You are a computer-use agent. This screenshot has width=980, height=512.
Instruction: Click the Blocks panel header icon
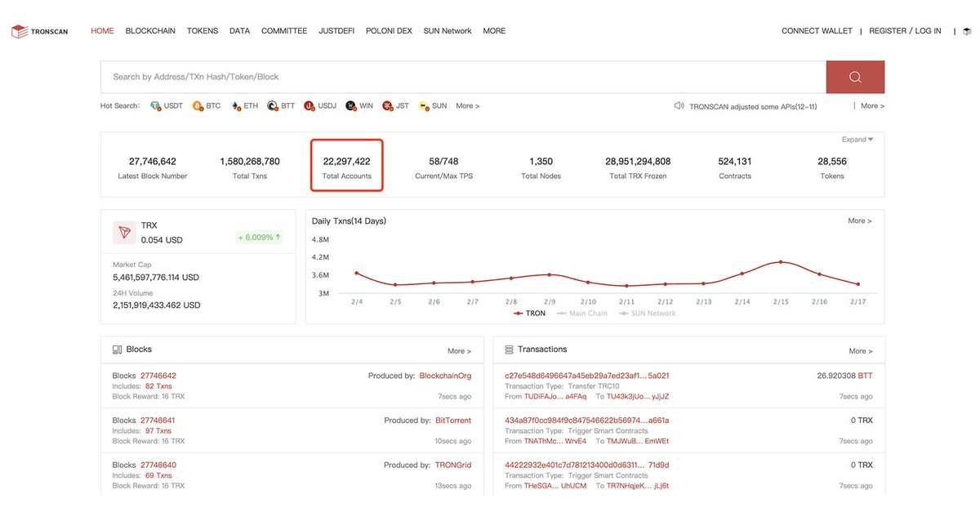pyautogui.click(x=118, y=349)
